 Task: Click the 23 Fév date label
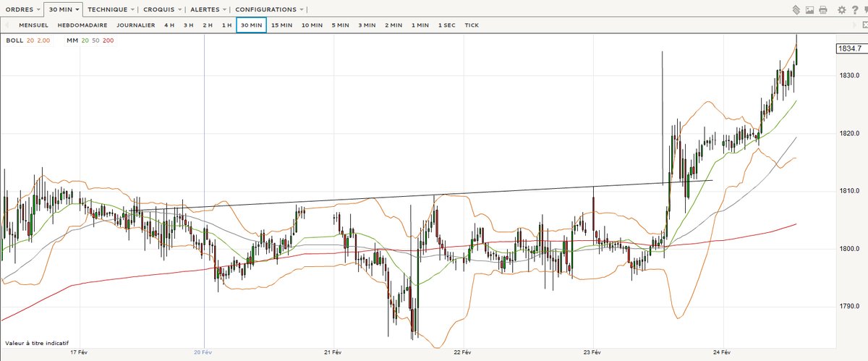tap(592, 353)
